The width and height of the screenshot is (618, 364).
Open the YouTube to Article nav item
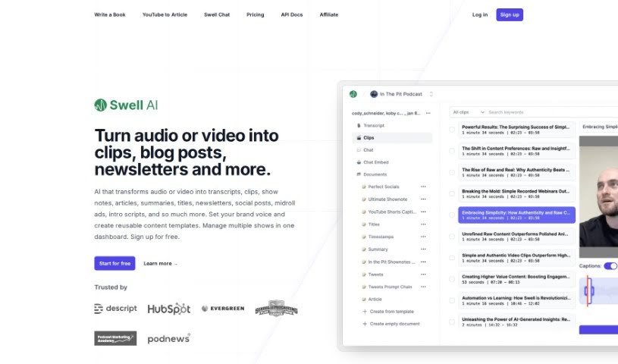[165, 14]
